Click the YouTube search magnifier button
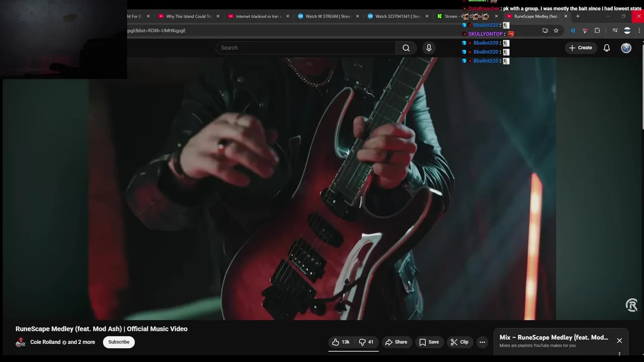The image size is (644, 362). (406, 48)
